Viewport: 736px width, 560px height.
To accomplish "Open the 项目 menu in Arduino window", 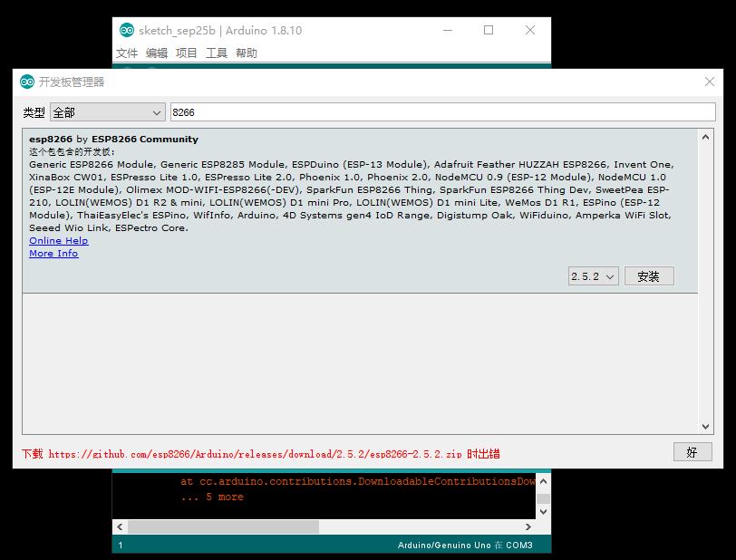I will pos(187,53).
